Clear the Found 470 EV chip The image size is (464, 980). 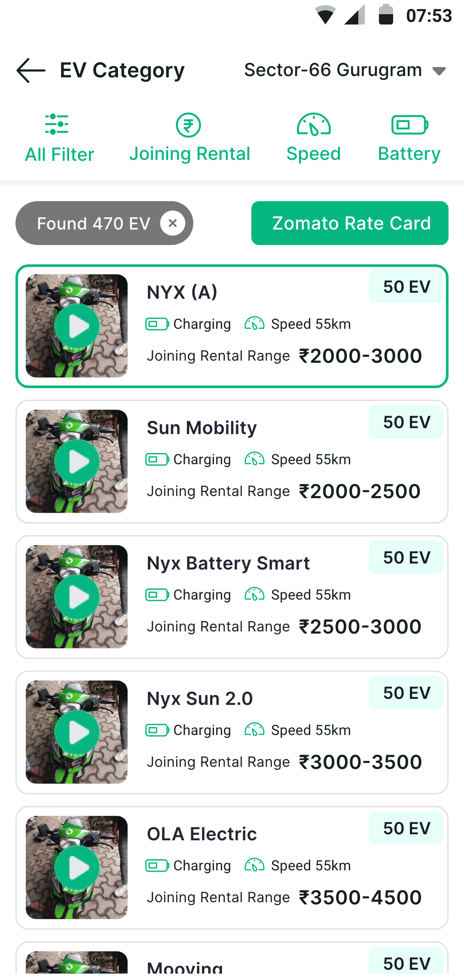[x=173, y=223]
